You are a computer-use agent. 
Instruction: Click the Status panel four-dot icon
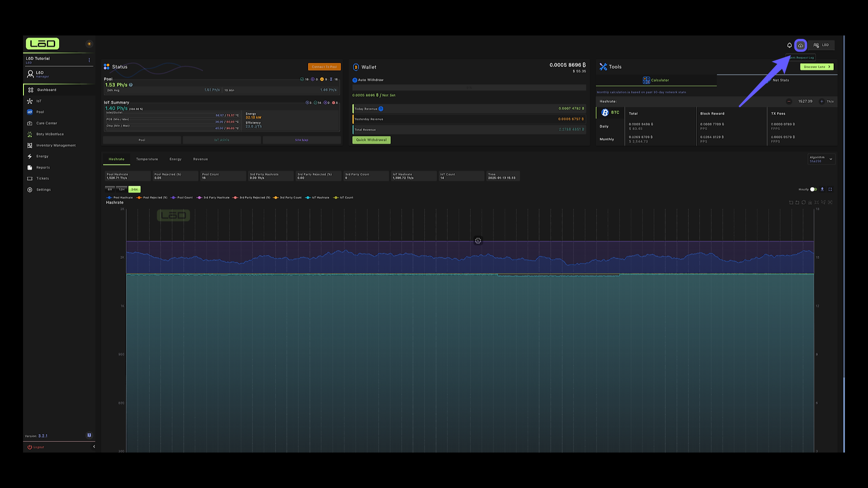point(107,66)
